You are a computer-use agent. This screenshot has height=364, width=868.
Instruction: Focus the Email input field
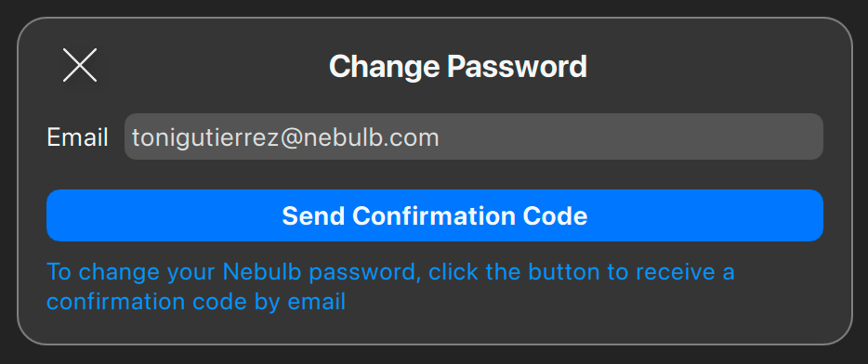tap(474, 136)
